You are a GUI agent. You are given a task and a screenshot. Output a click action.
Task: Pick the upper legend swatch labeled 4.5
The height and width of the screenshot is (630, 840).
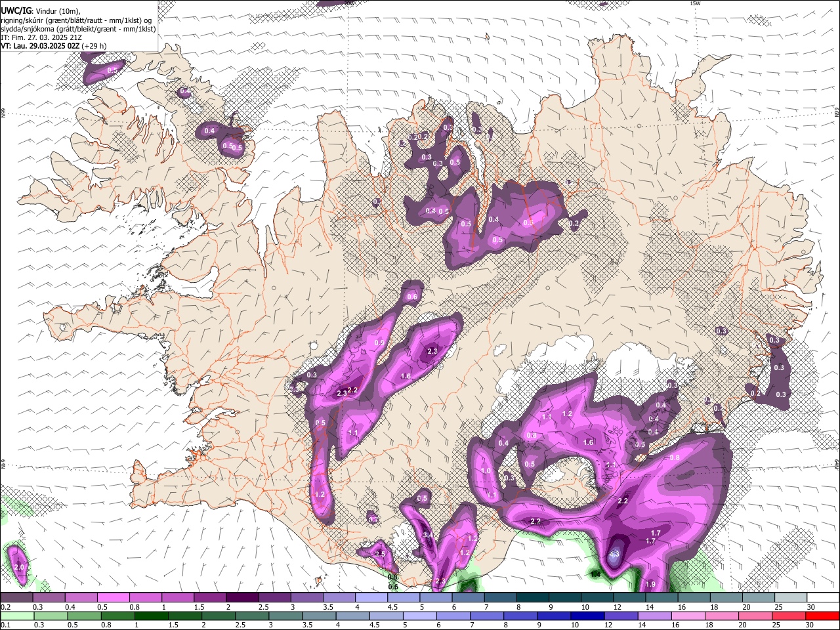click(403, 598)
